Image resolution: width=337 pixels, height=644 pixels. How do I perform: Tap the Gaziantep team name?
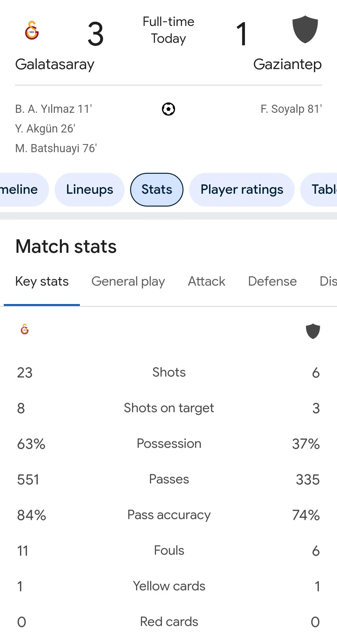287,64
